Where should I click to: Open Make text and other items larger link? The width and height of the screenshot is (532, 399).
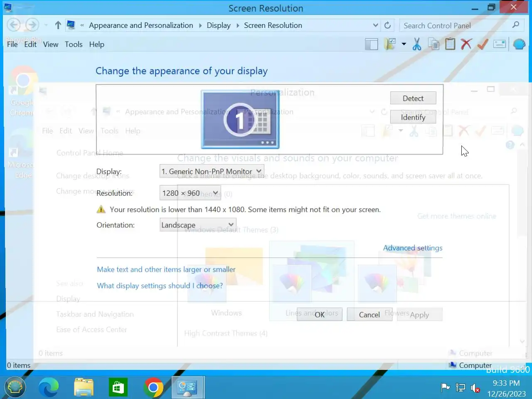[166, 269]
